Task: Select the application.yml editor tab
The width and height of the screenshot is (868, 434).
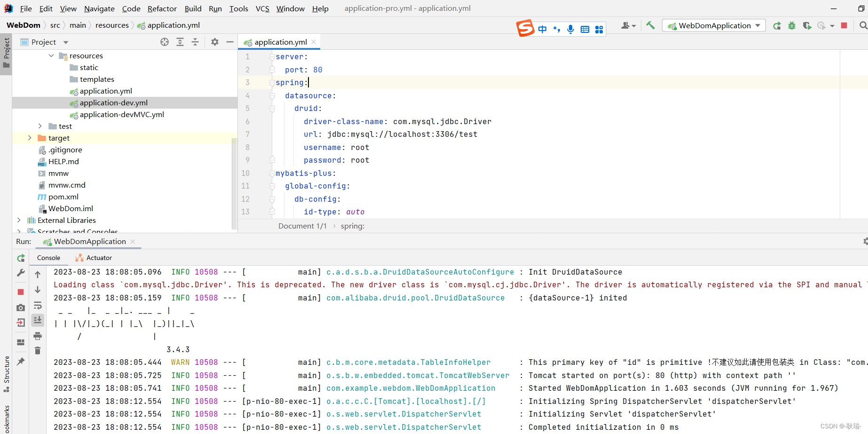Action: point(280,42)
